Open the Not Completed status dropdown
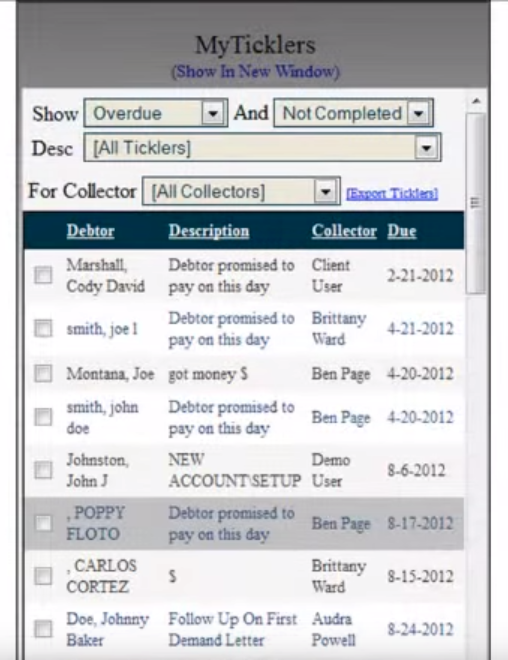The image size is (508, 660). click(x=354, y=113)
